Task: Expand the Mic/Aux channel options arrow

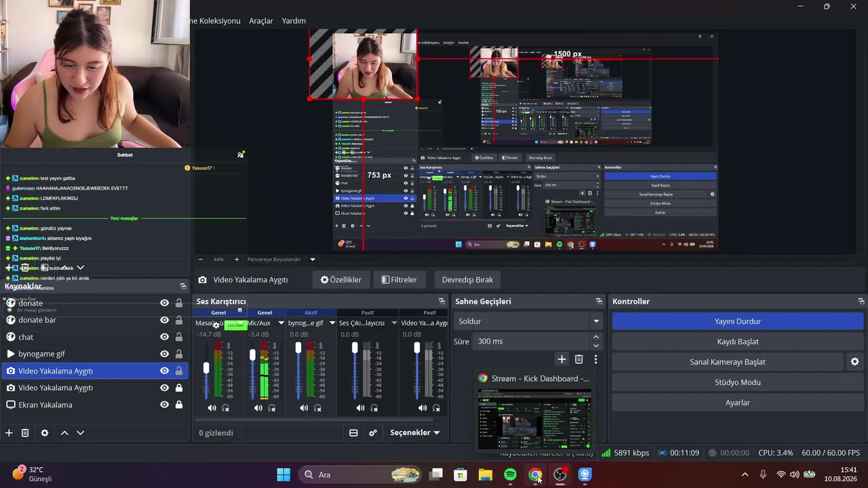Action: (x=281, y=323)
